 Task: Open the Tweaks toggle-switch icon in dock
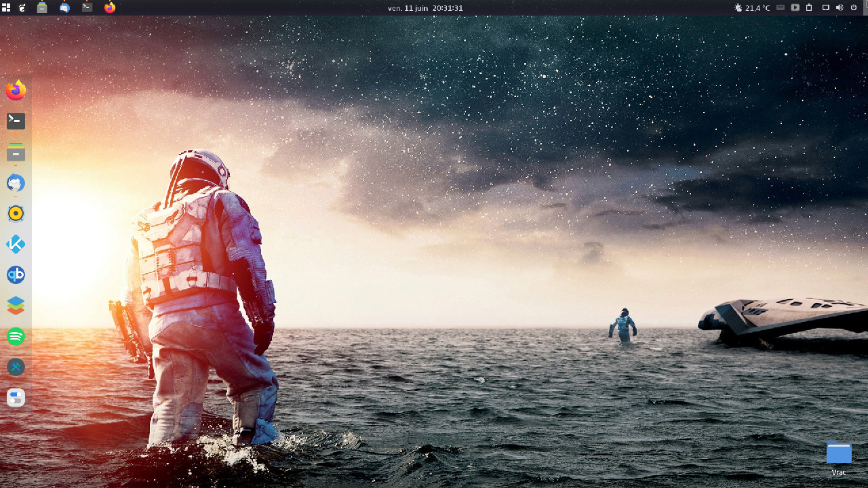(16, 397)
